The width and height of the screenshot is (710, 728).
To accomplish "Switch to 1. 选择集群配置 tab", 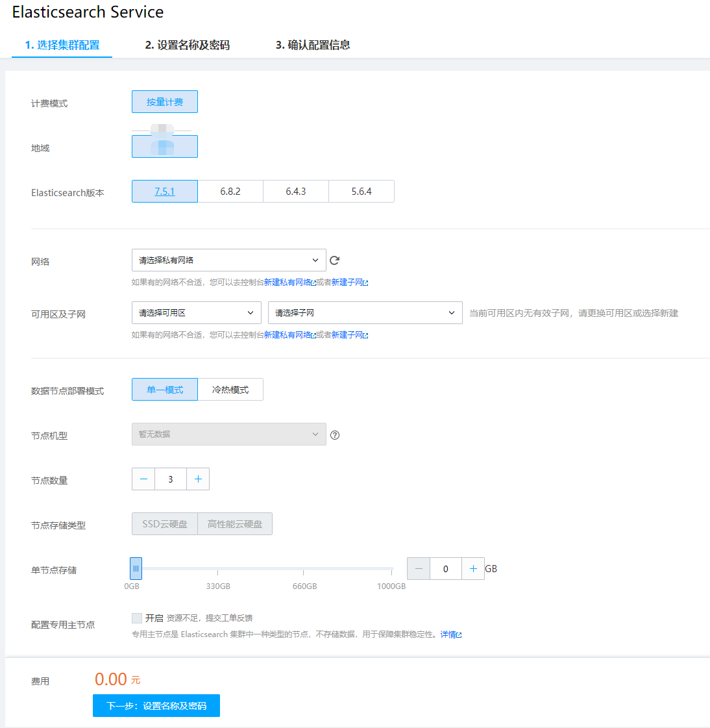I will 62,45.
